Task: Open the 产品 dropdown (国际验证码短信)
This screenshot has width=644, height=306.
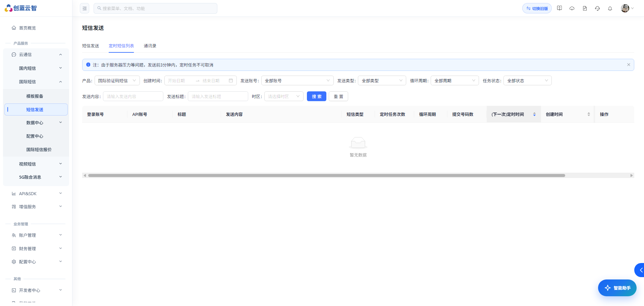Action: [x=117, y=81]
